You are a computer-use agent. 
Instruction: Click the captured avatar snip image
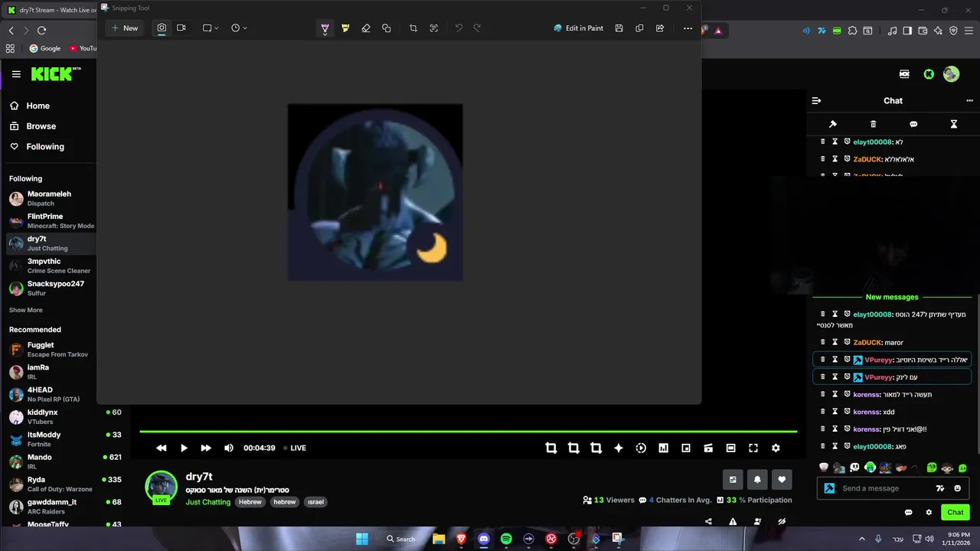[375, 192]
